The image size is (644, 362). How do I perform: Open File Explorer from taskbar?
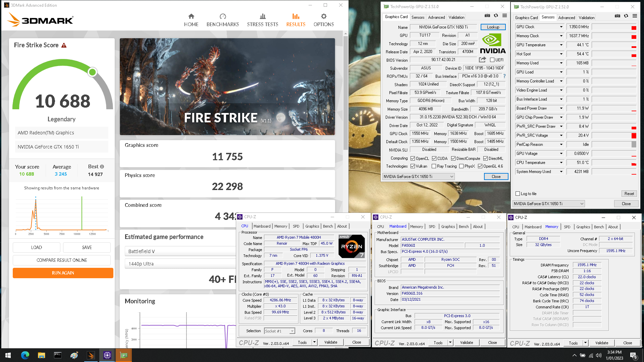[x=42, y=355]
